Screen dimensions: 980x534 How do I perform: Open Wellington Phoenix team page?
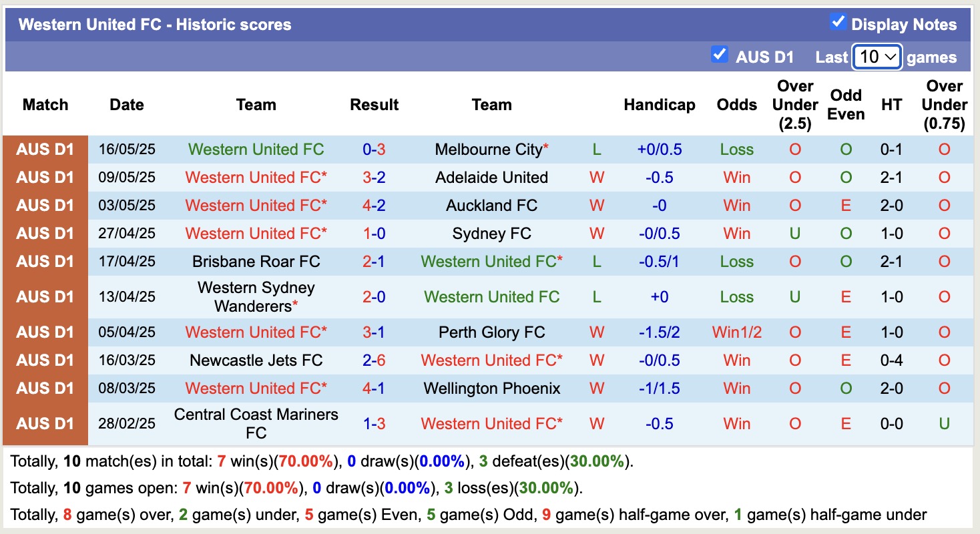coord(491,388)
